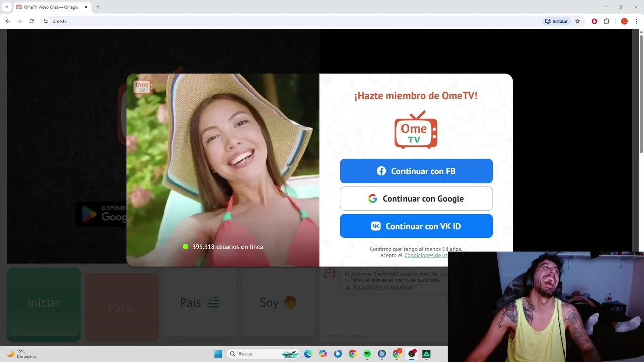Viewport: 644px width, 362px height.
Task: Click the Google Play badge behind dialog
Action: (x=101, y=214)
